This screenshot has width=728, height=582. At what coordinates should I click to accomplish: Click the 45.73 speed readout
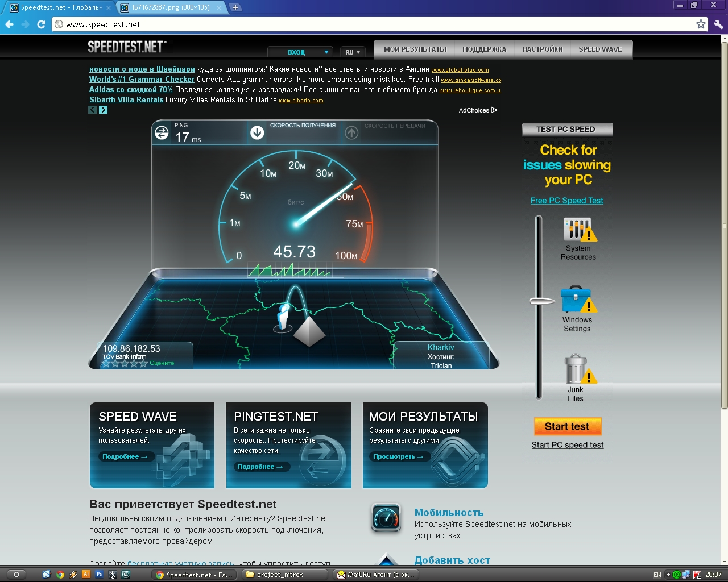tap(294, 251)
